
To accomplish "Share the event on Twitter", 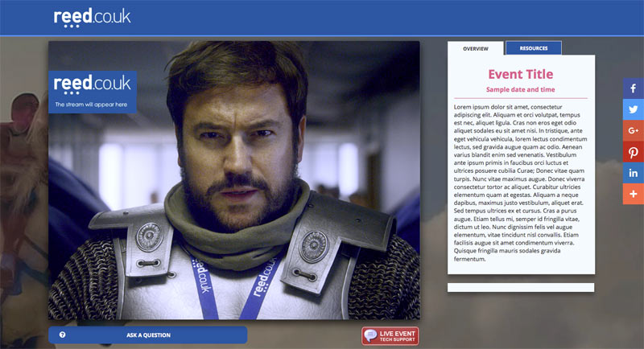I will coord(634,109).
